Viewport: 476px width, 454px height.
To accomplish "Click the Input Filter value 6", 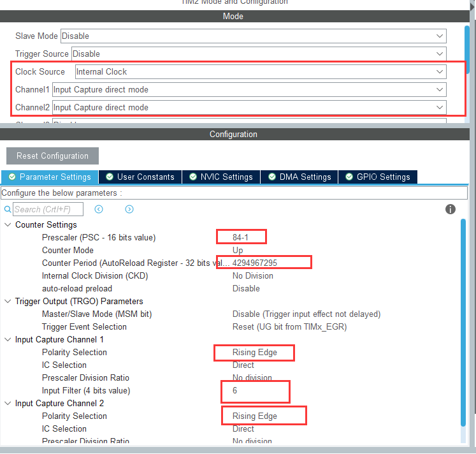I will (235, 391).
